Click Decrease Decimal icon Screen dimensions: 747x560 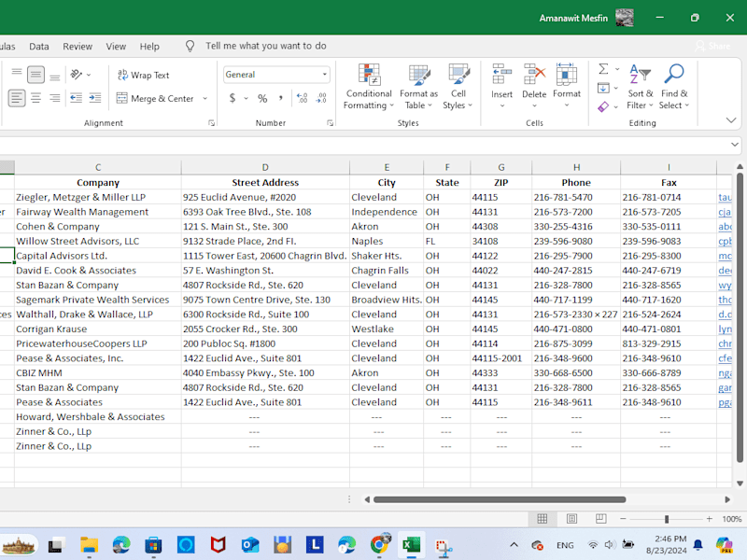point(321,98)
